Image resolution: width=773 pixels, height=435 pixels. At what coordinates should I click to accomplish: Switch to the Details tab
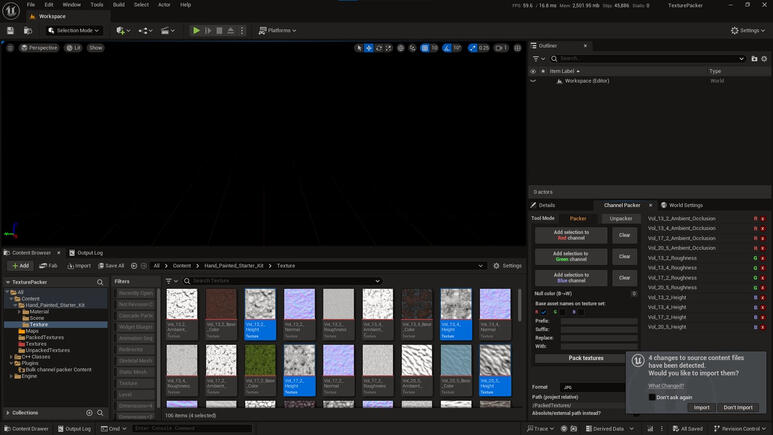pos(546,205)
